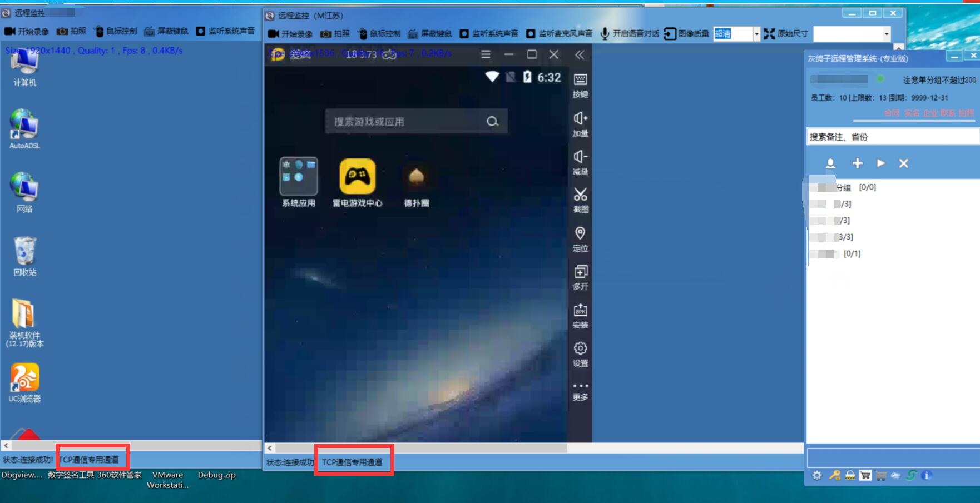
Task: Click the blue info icon in 灰鸽子 panel
Action: click(x=926, y=475)
